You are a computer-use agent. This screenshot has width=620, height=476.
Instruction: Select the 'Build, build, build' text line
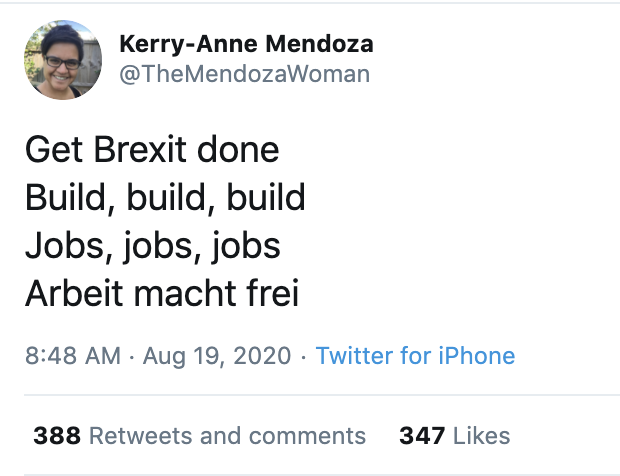coord(165,198)
